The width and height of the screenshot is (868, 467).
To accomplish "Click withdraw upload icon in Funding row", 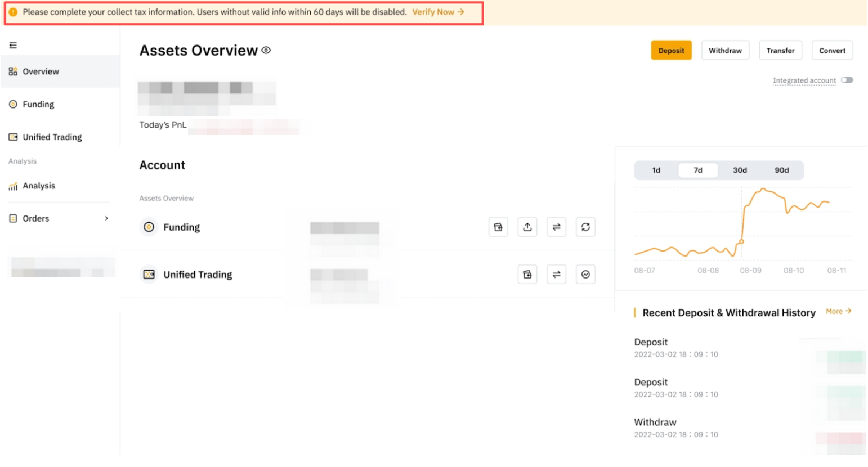I will [527, 227].
